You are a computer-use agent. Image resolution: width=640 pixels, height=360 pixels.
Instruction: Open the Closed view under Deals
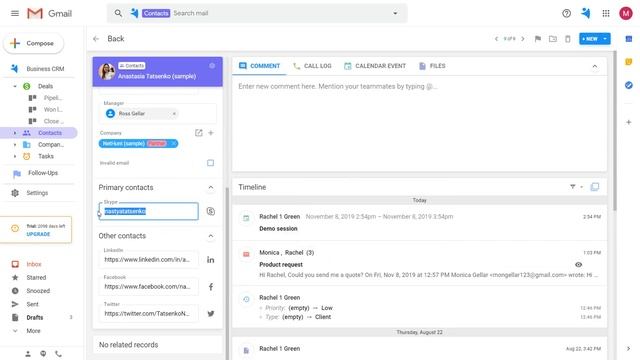coord(53,121)
